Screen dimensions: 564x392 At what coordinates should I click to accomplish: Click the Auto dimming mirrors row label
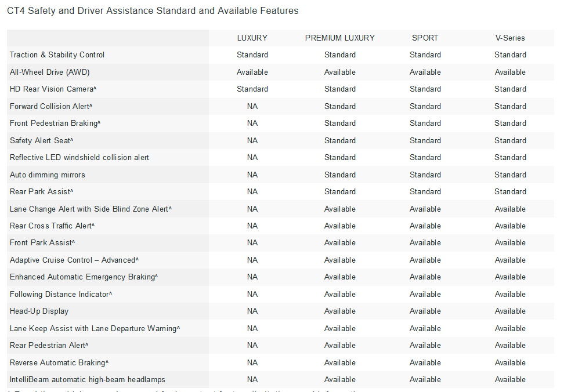point(48,175)
